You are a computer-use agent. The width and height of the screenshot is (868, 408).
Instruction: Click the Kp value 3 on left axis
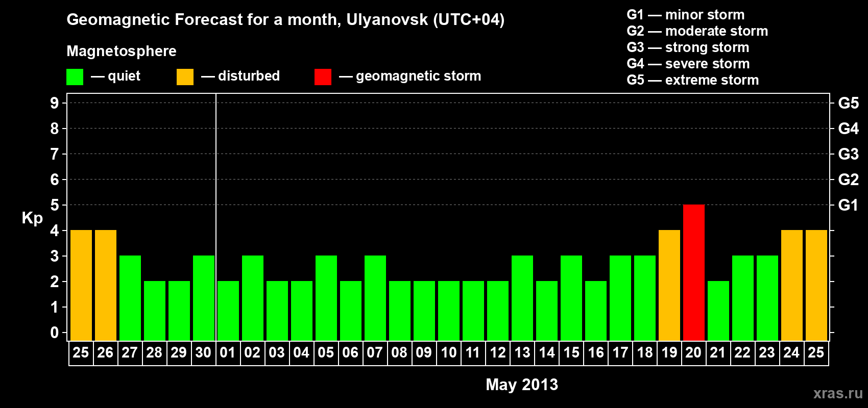55,256
